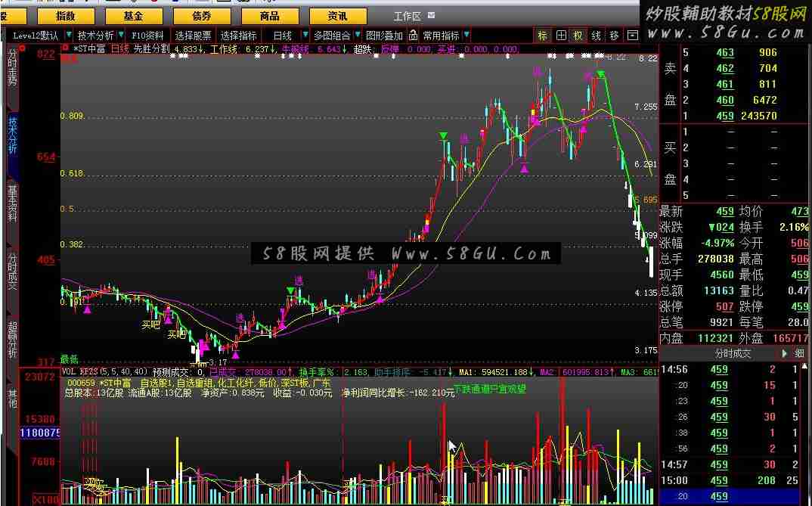Image resolution: width=812 pixels, height=506 pixels.
Task: Click the 技术分析 toolbar button
Action: [95, 36]
